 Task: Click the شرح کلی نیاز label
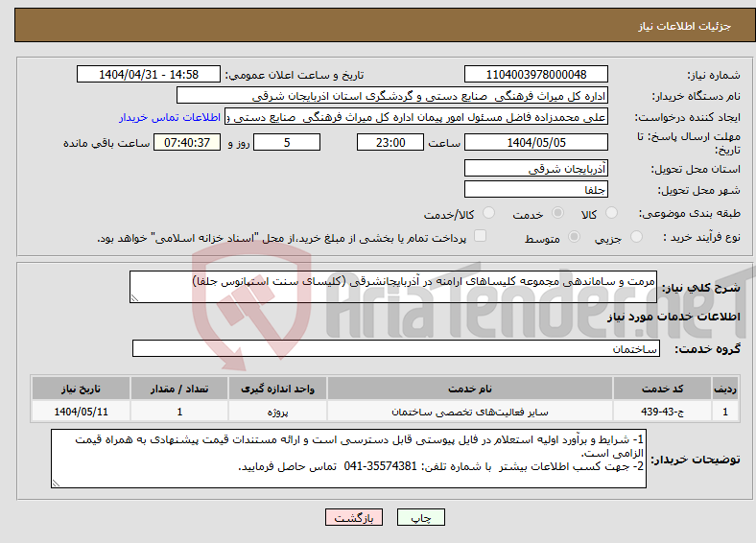pos(701,288)
